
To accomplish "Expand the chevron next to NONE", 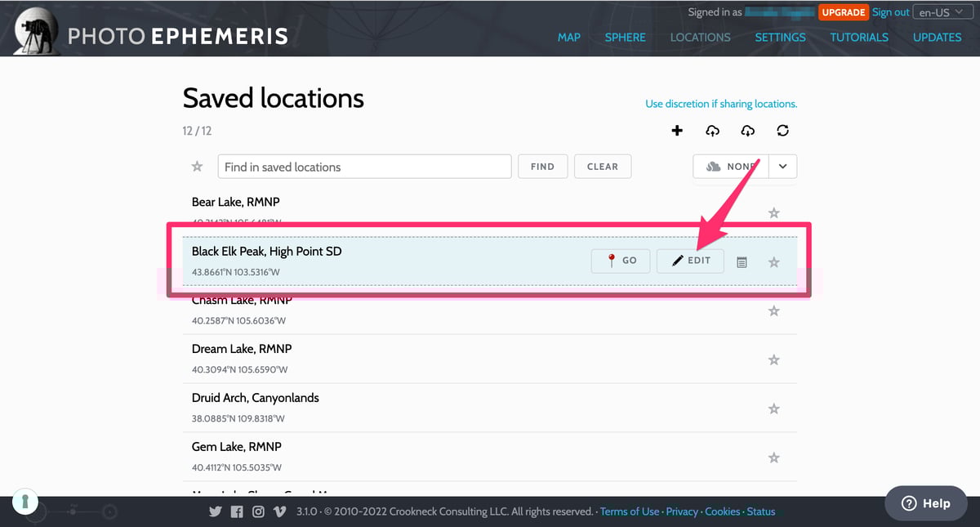I will (x=782, y=167).
